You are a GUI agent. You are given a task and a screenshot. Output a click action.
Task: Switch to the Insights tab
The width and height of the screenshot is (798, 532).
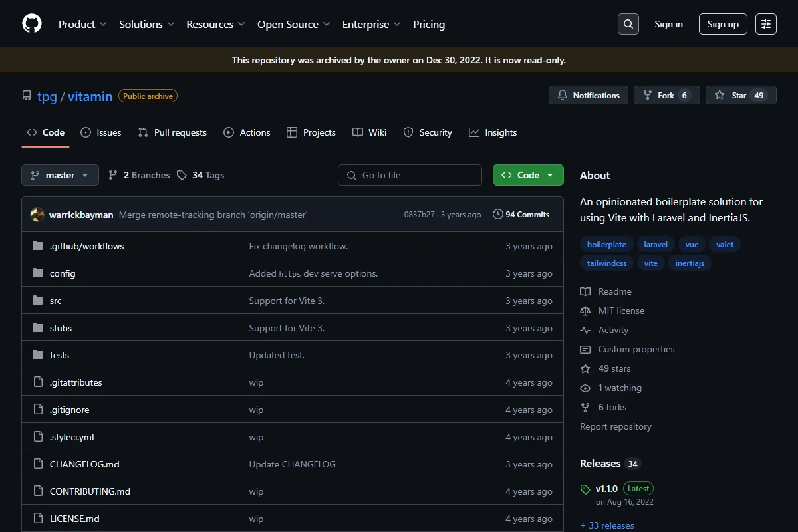(493, 132)
